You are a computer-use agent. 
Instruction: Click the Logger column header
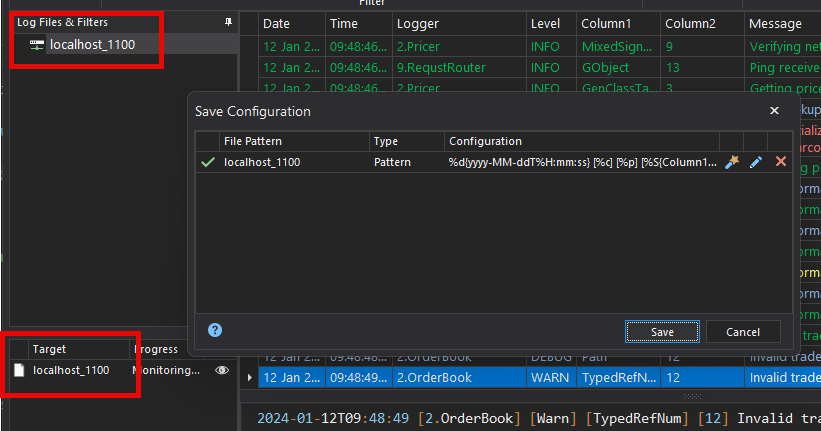[459, 24]
